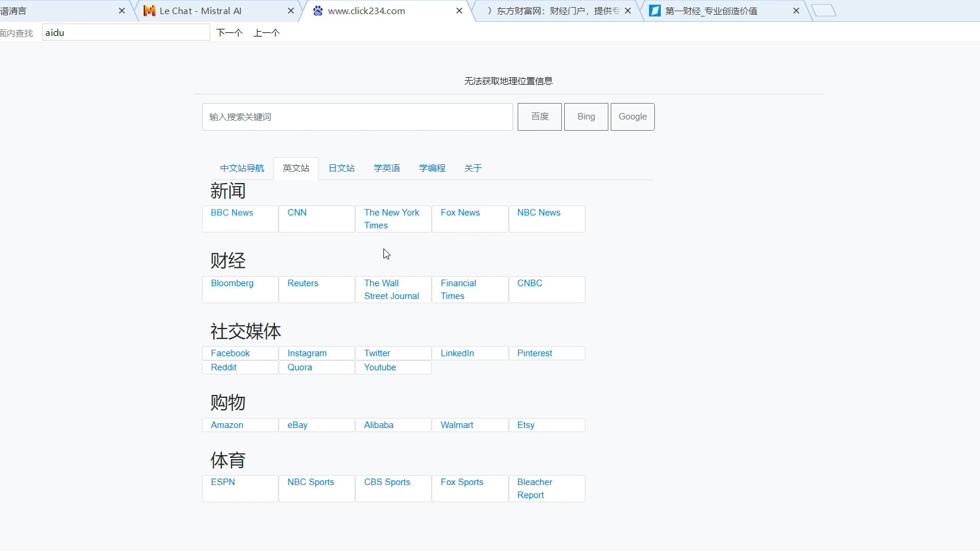Viewport: 980px width, 551px height.
Task: Focus the 输入搜索关键词 search box
Action: 357,117
